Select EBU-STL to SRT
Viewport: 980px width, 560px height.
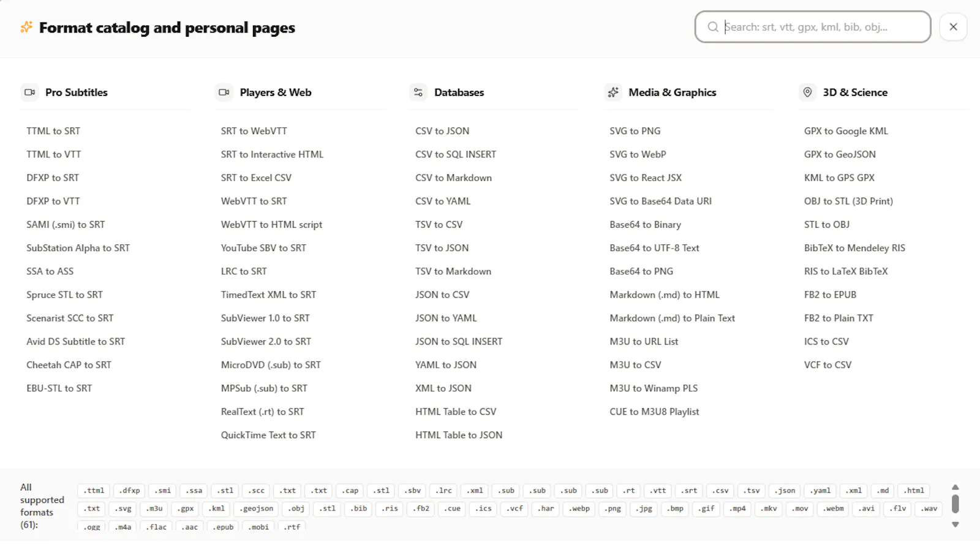[59, 389]
